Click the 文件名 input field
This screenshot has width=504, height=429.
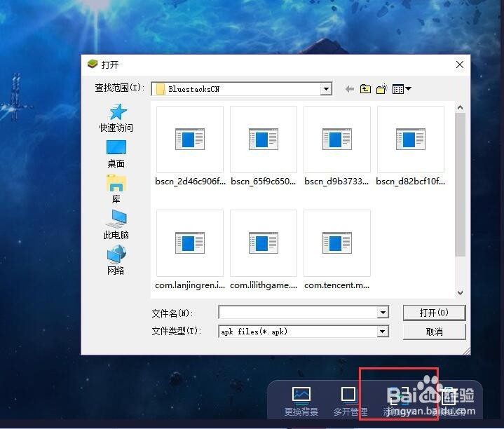[298, 312]
